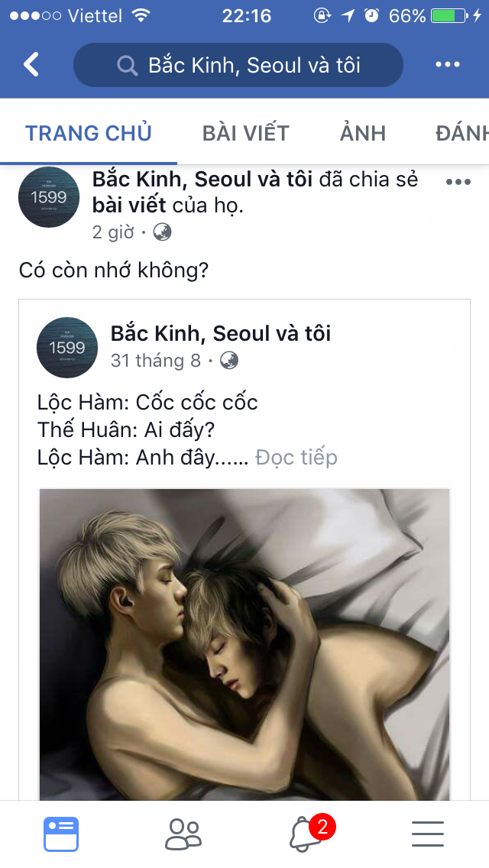Open News Feed icon in bottom bar
Image resolution: width=489 pixels, height=868 pixels.
(x=61, y=834)
